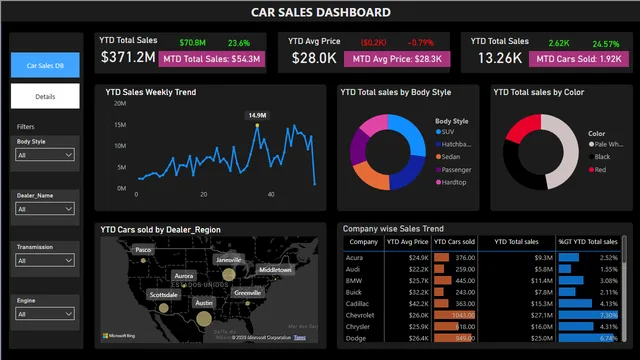Click the 14.9M peak point on weekly trend
The width and height of the screenshot is (640, 360).
[257, 125]
